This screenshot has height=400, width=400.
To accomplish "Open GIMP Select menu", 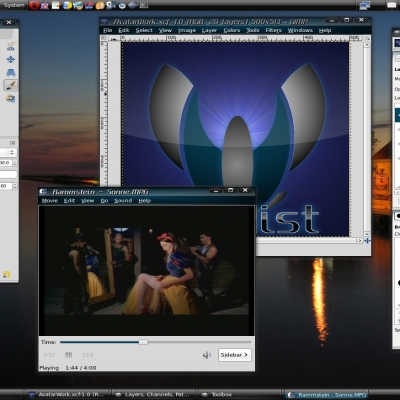I will coord(144,30).
